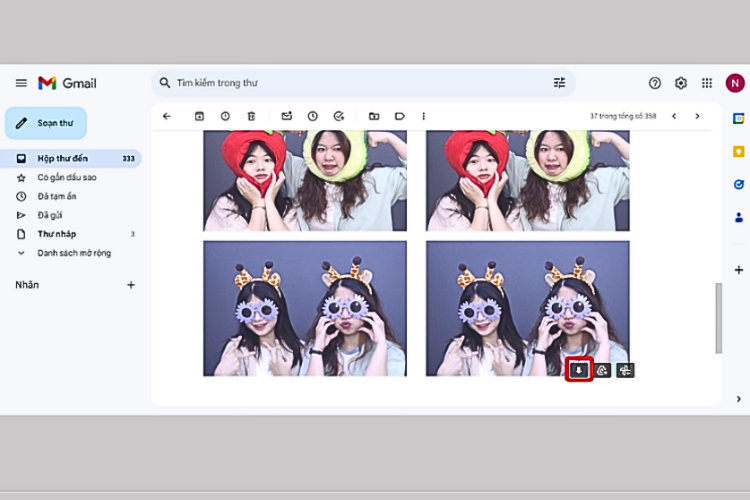
Task: Add email to Tasks
Action: tap(339, 116)
